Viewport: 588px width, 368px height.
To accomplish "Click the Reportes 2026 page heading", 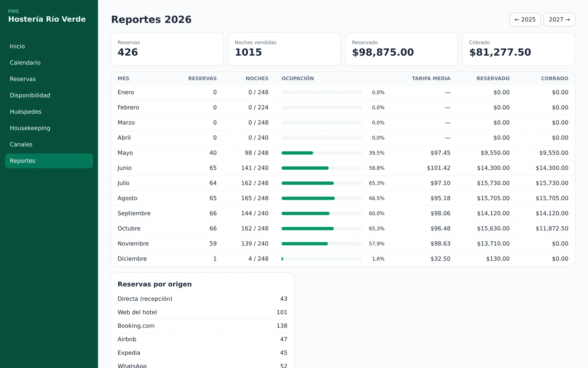I will click(151, 20).
